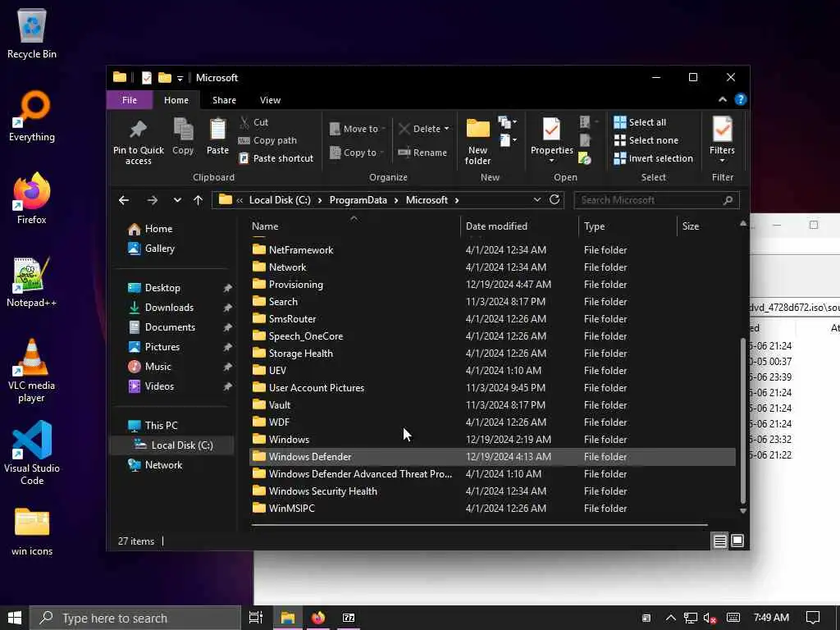Image resolution: width=840 pixels, height=630 pixels.
Task: Click the Paste ribbon icon
Action: tap(217, 136)
